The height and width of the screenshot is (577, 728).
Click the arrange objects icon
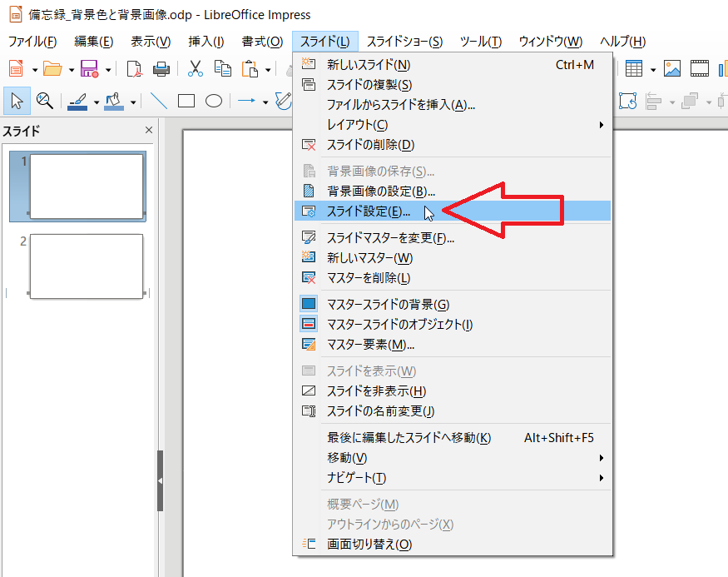(690, 101)
